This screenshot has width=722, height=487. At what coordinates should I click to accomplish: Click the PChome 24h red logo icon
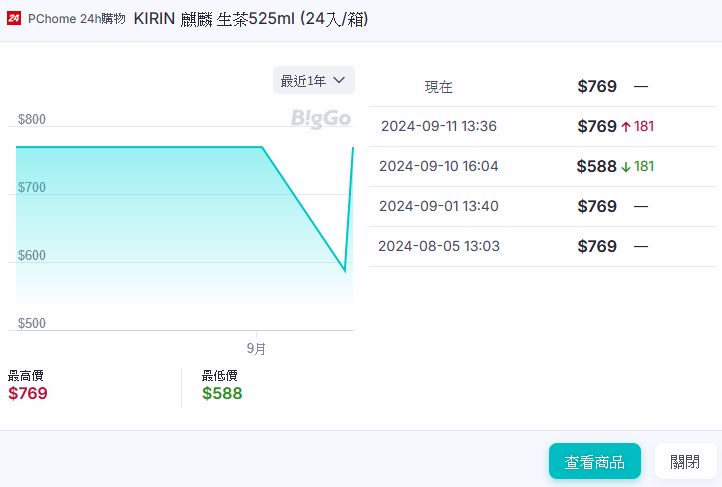(x=14, y=18)
